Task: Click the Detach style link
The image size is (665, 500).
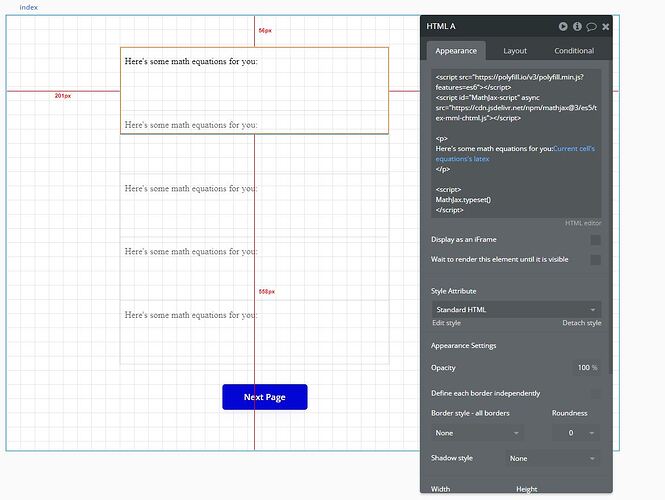Action: 581,323
